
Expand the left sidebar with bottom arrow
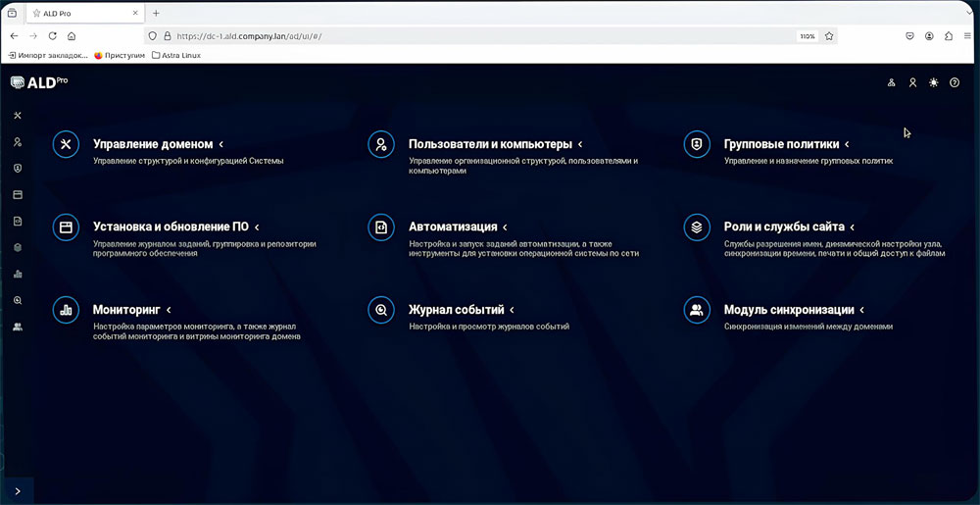(18, 491)
